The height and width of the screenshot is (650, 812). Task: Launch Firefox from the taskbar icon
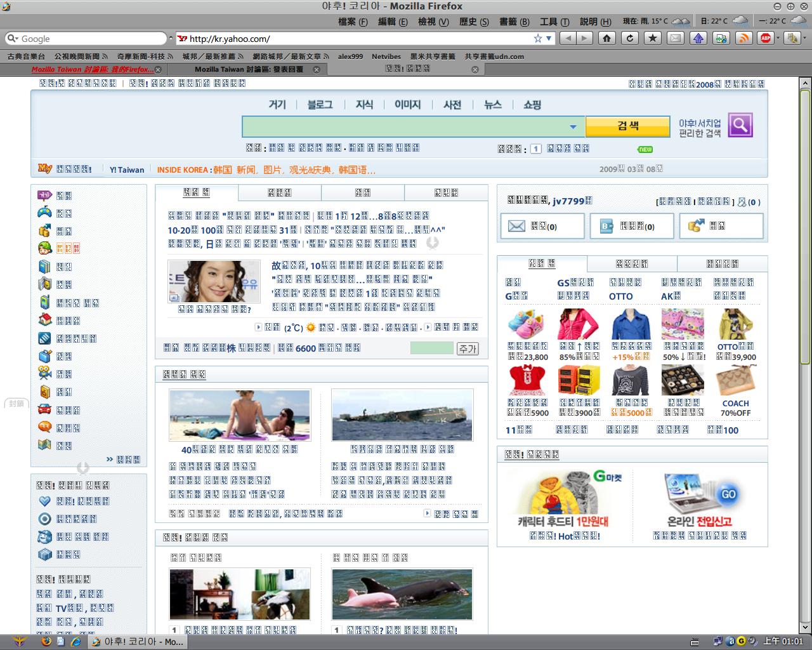pyautogui.click(x=46, y=641)
